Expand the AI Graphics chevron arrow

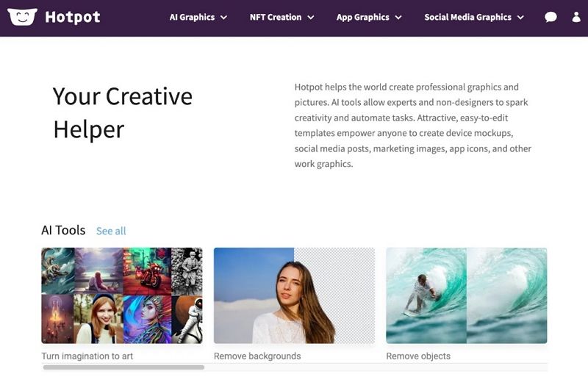223,18
